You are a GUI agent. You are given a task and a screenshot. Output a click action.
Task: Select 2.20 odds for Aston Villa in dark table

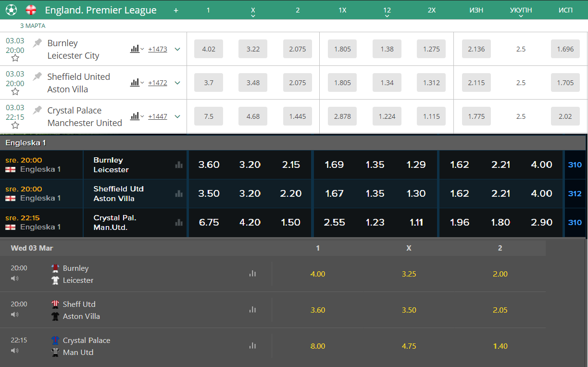coord(291,193)
